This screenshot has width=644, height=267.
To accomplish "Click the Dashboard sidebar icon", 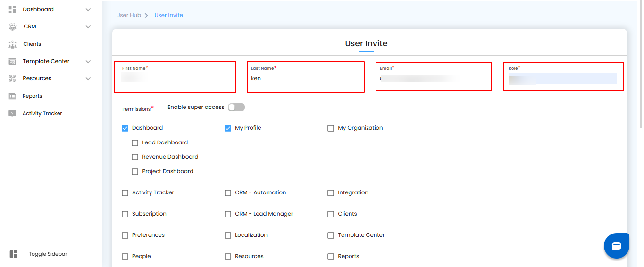I will [13, 9].
